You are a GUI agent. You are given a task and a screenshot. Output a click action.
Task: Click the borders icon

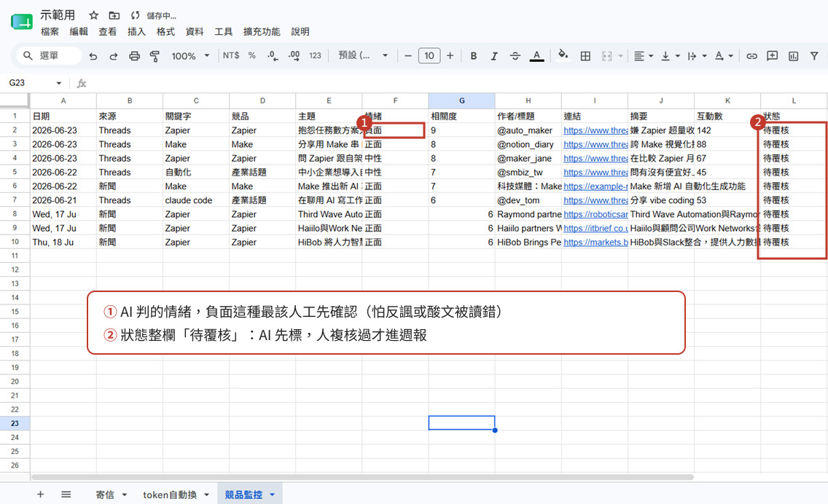tap(585, 56)
